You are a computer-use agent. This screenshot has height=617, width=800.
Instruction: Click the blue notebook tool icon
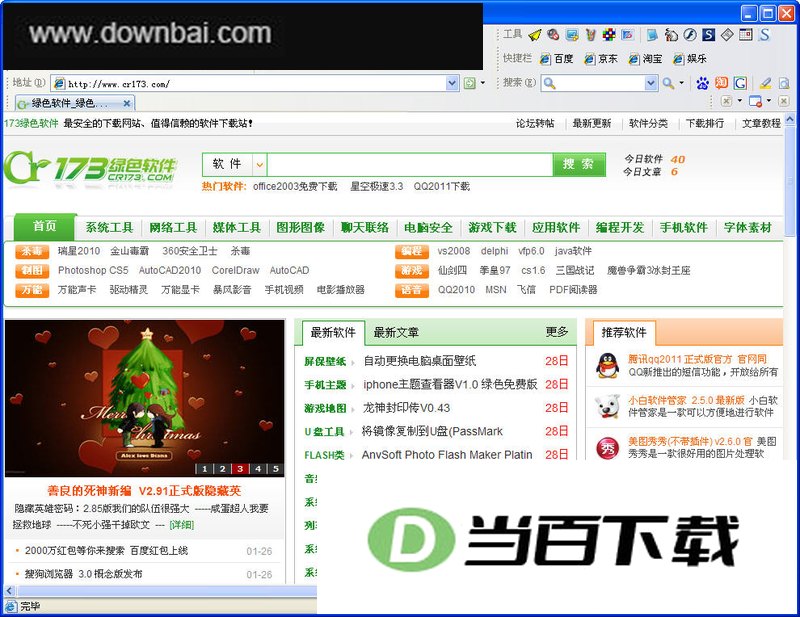click(x=652, y=35)
